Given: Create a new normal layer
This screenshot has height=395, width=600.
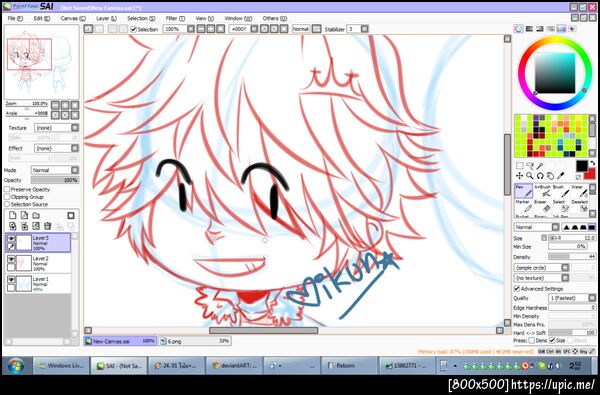Looking at the screenshot, I should click(13, 215).
